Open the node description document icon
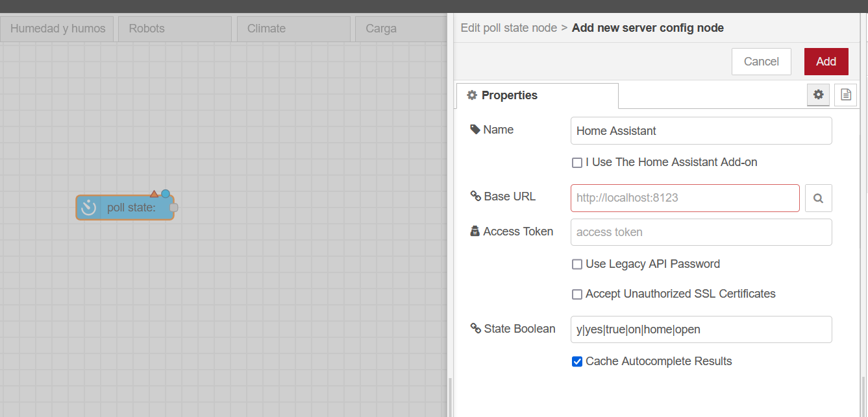868x417 pixels. tap(845, 95)
